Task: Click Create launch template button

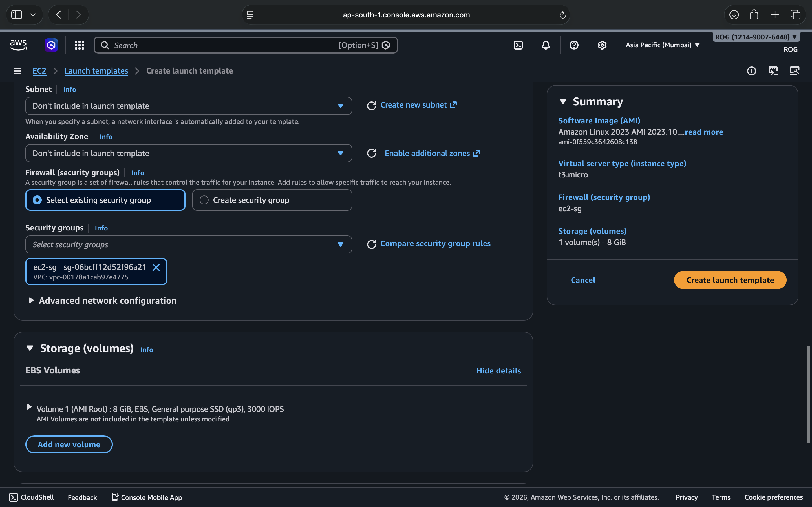Action: 730,280
